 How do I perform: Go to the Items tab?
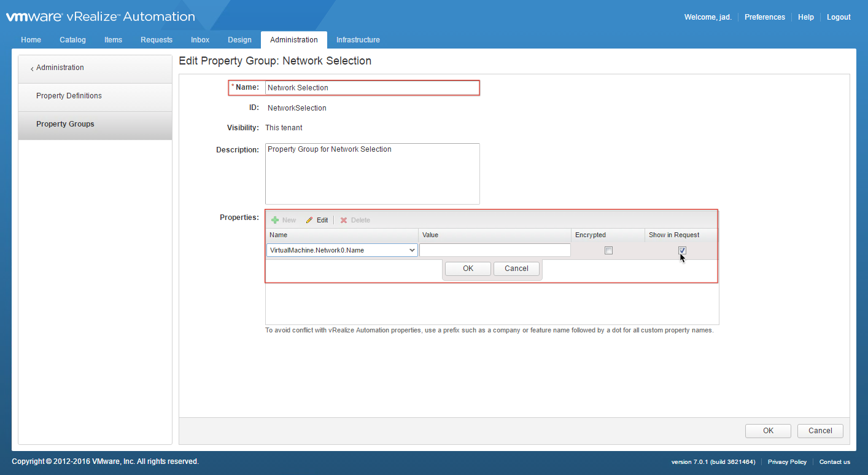pyautogui.click(x=113, y=40)
